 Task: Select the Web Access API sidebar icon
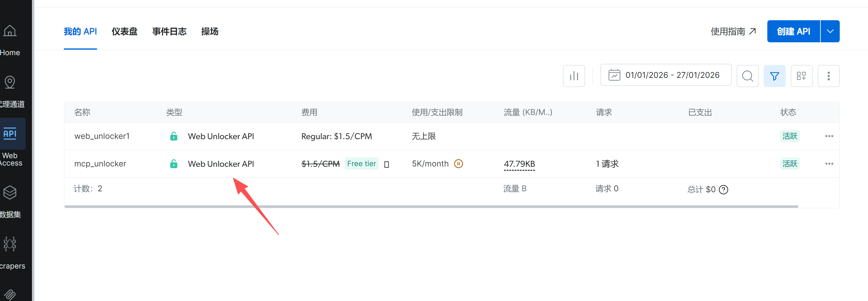(10, 134)
